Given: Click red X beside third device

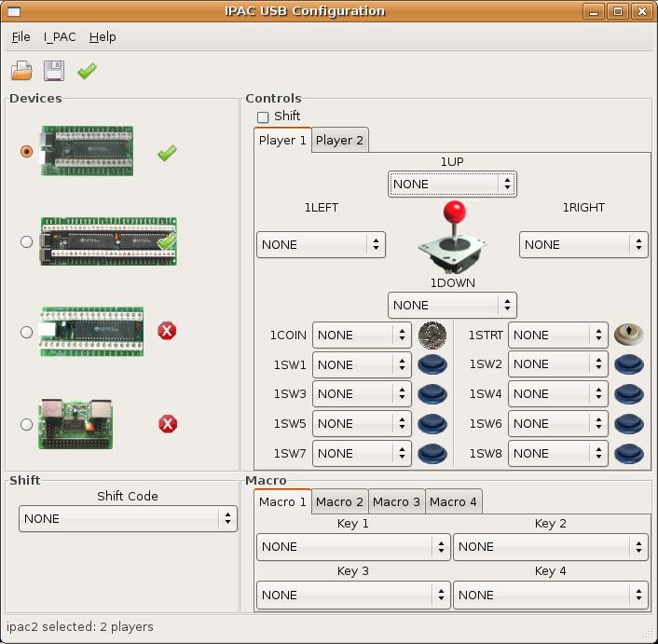Looking at the screenshot, I should point(167,331).
